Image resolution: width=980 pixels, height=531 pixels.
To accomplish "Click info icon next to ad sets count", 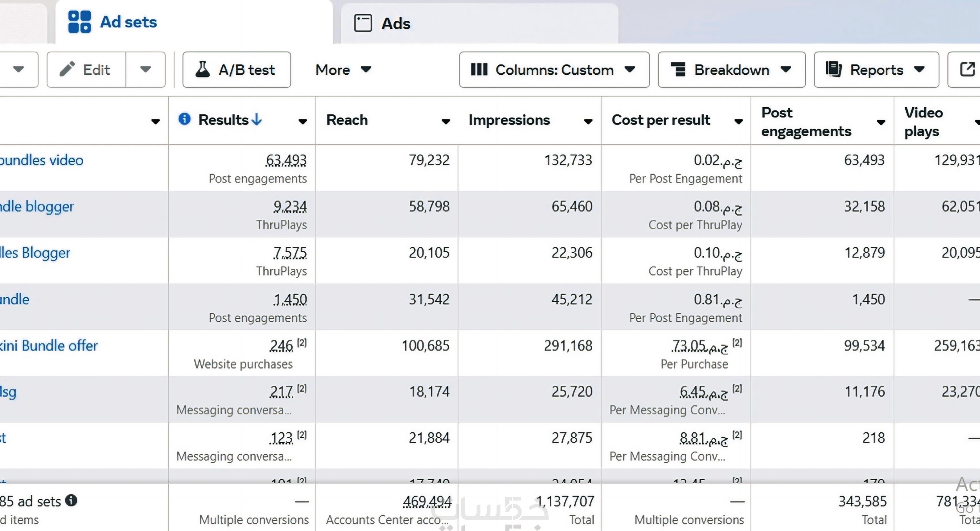I will (x=71, y=500).
